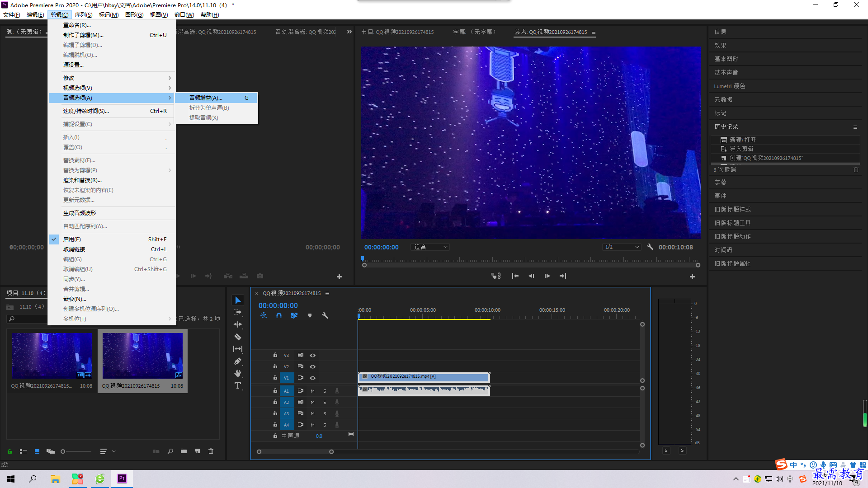Open 基本图形 panel
This screenshot has height=488, width=868.
click(726, 59)
